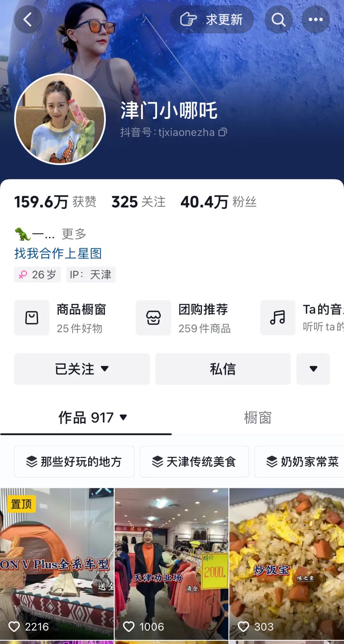Open the three-dot more options menu
This screenshot has width=344, height=644.
tap(316, 19)
